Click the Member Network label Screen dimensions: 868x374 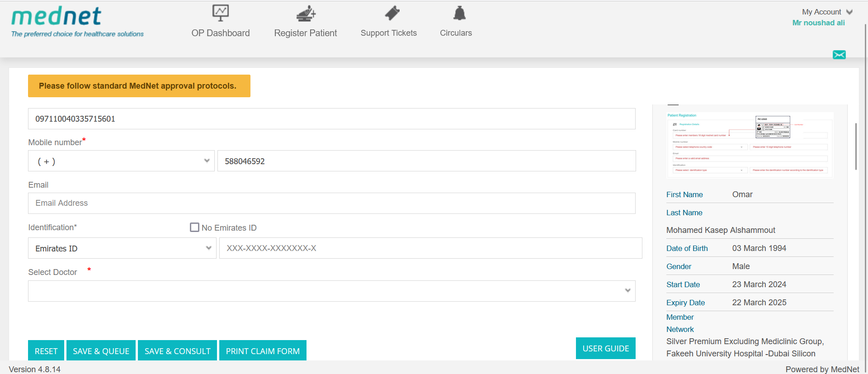[x=680, y=323]
